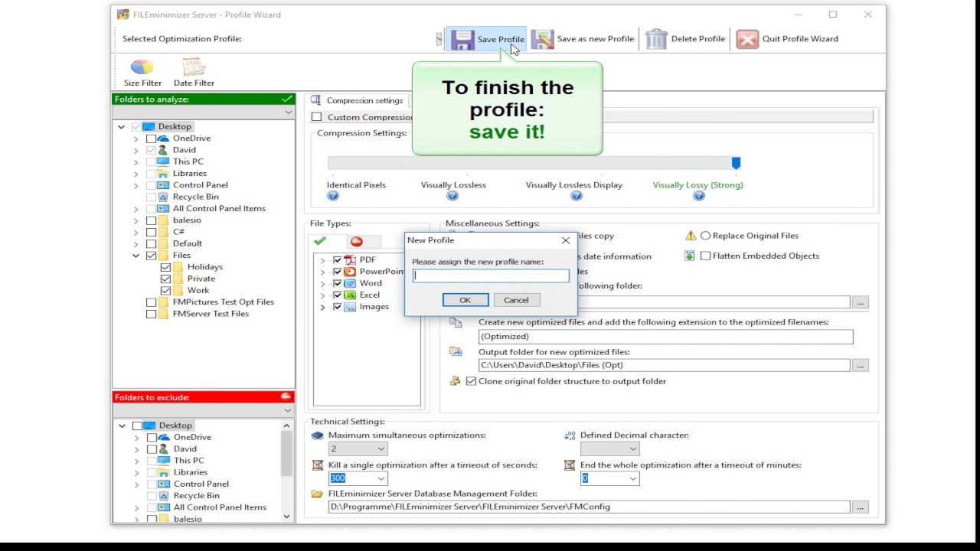Viewport: 980px width, 551px height.
Task: Click the FMConfig database folder path field
Action: [588, 507]
